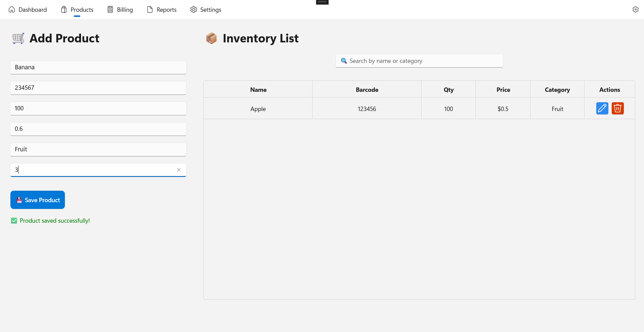Click the Actions column header
The height and width of the screenshot is (332, 644).
tap(609, 89)
